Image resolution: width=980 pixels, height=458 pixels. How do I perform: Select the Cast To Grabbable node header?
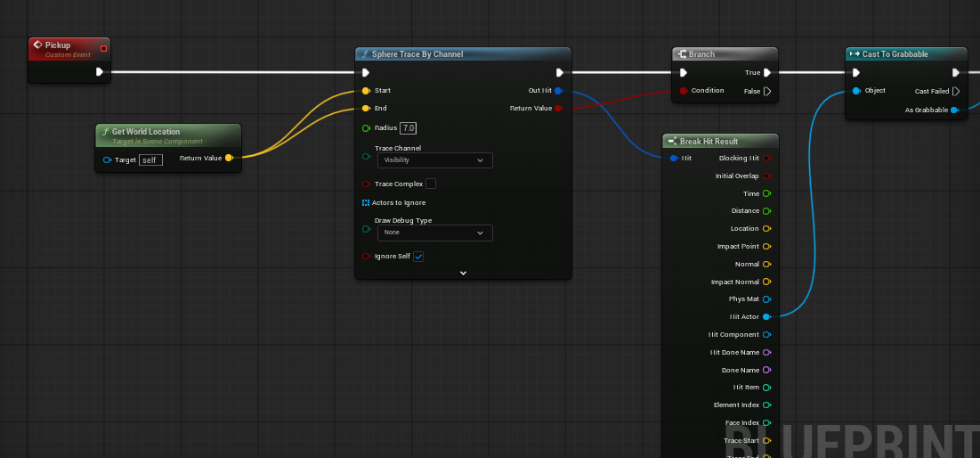click(906, 54)
